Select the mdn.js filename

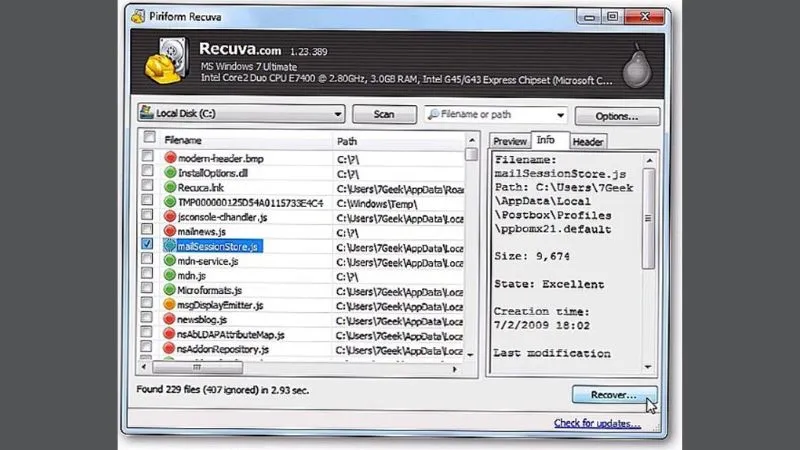tap(191, 276)
